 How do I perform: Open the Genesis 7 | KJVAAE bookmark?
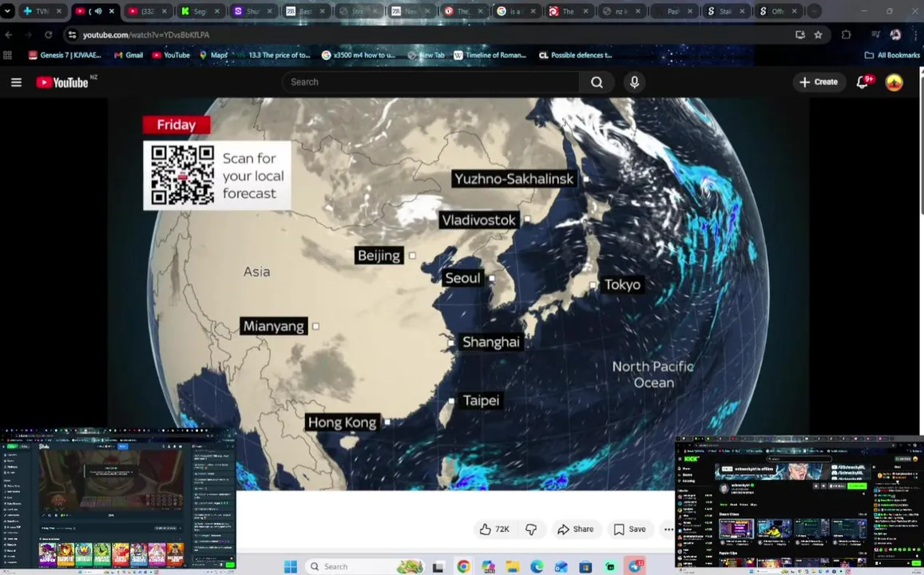tap(65, 55)
